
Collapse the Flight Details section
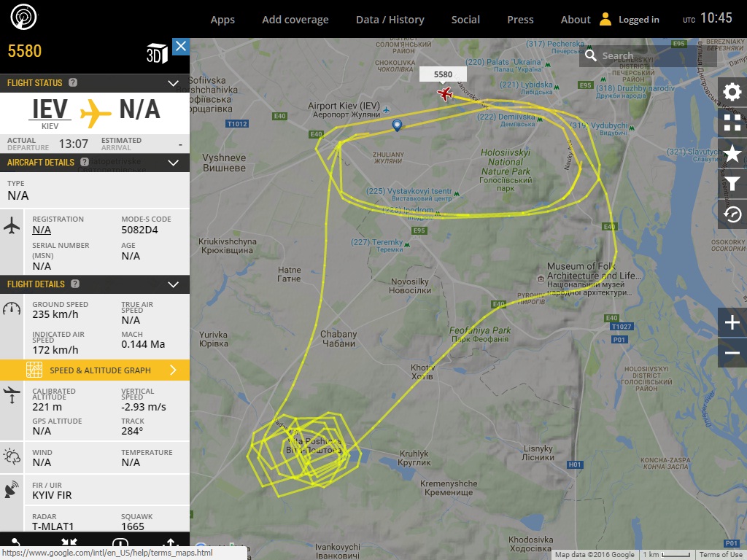pos(173,285)
